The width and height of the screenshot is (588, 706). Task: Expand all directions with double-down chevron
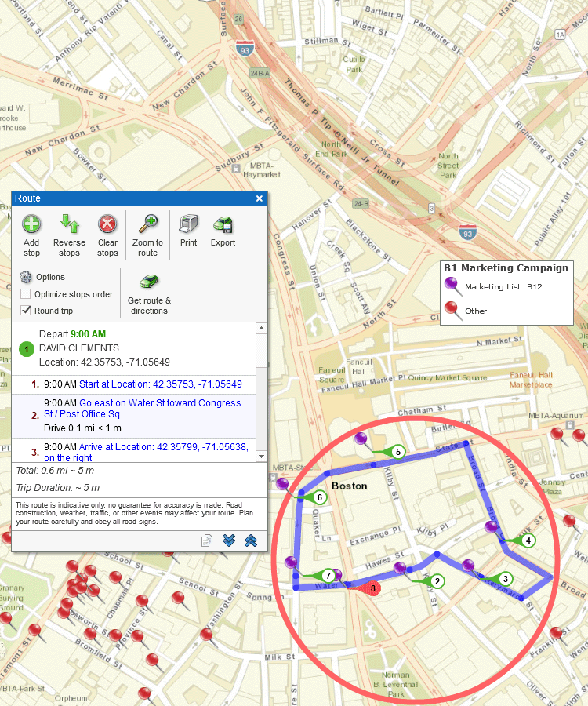(x=229, y=540)
